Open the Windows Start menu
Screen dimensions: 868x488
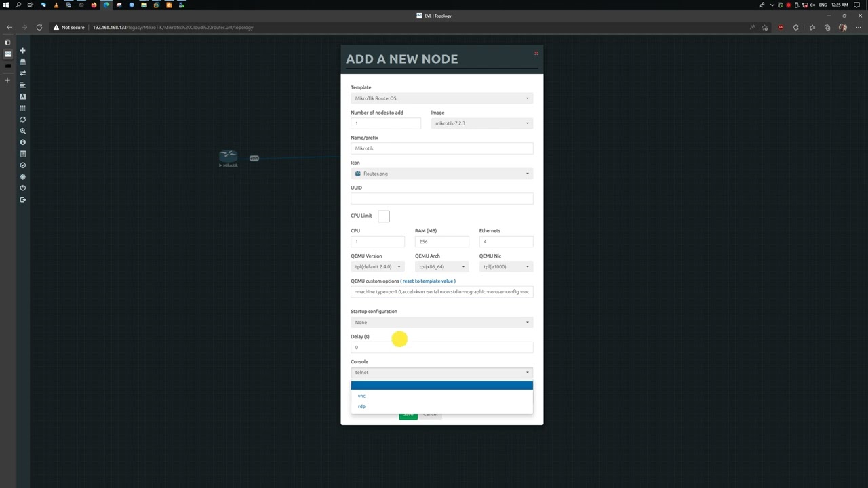pyautogui.click(x=6, y=5)
